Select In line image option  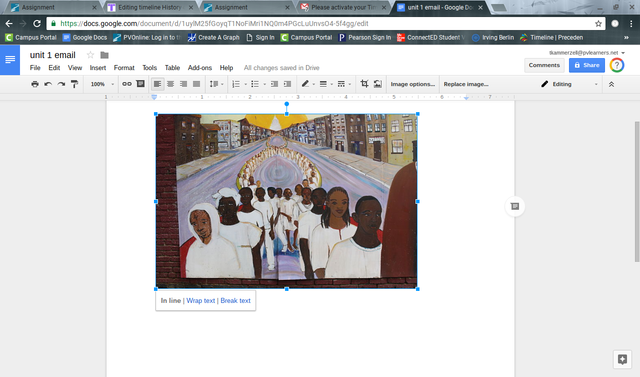[x=171, y=301]
